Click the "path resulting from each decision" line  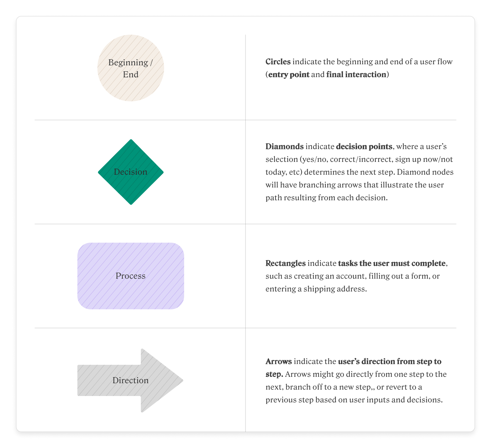[x=326, y=198]
